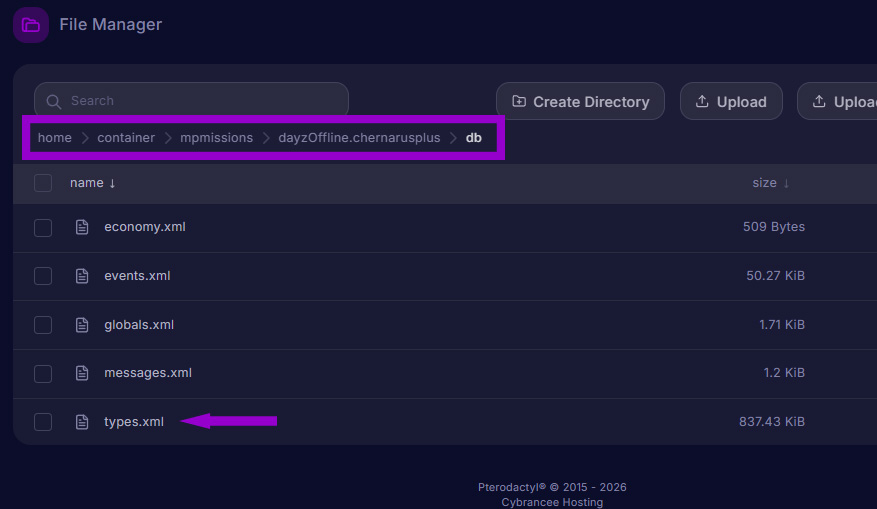Go to mpmissions in breadcrumb path
Image resolution: width=877 pixels, height=509 pixels.
216,137
